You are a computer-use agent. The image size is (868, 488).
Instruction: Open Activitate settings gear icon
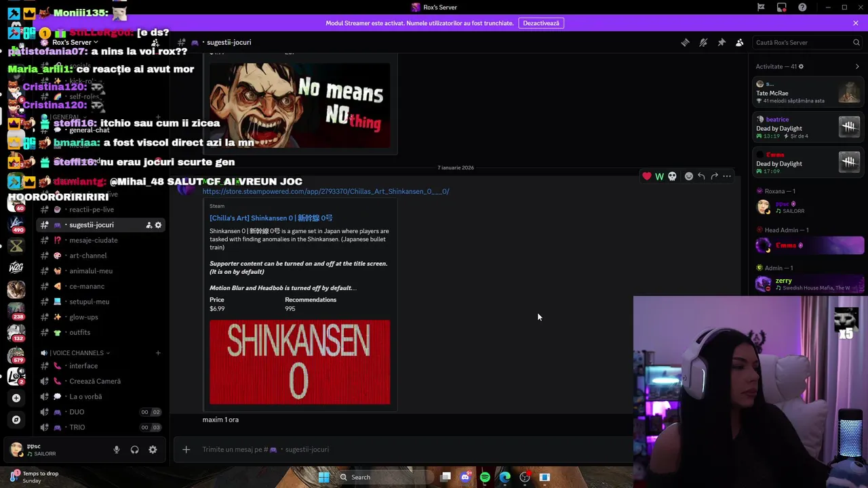801,66
